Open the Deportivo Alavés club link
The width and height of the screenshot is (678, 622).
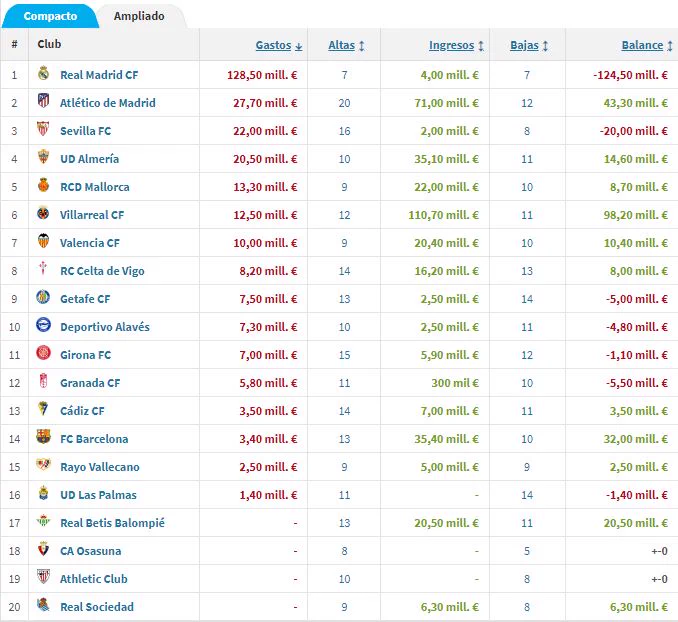pyautogui.click(x=105, y=327)
